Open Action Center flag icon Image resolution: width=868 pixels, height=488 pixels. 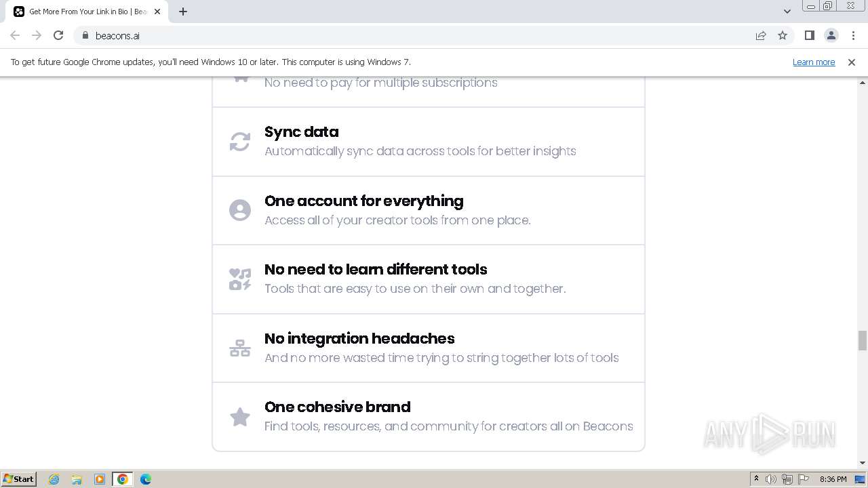(804, 479)
